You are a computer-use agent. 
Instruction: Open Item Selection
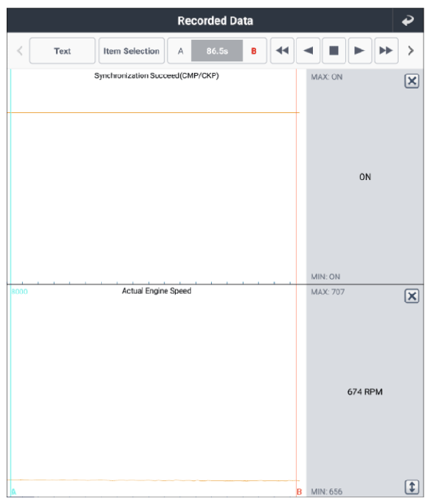[131, 51]
